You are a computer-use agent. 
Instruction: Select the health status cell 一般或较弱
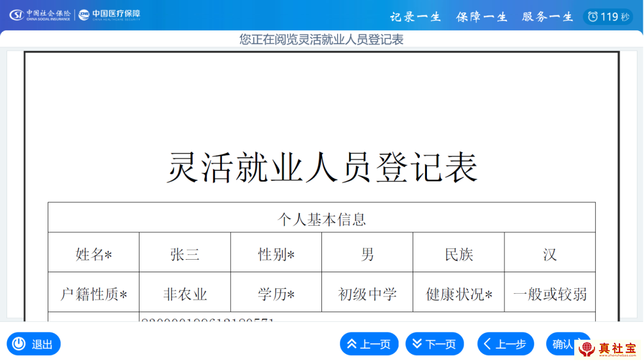coord(550,294)
